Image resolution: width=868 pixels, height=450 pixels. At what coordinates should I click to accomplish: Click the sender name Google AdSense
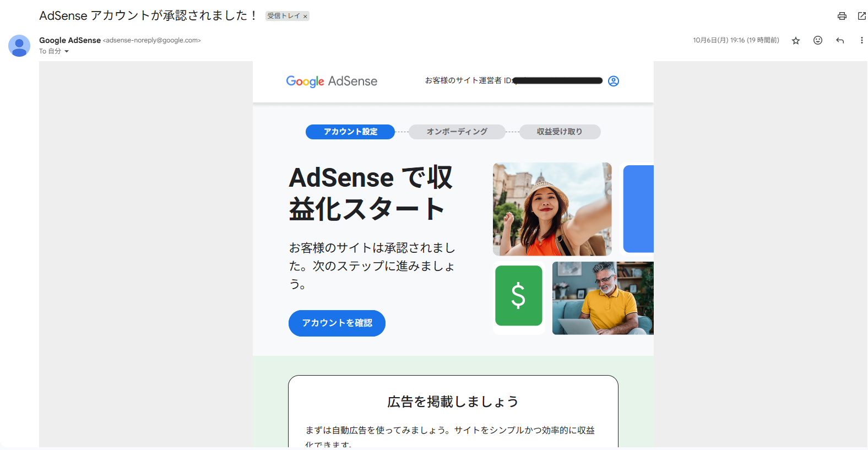70,40
